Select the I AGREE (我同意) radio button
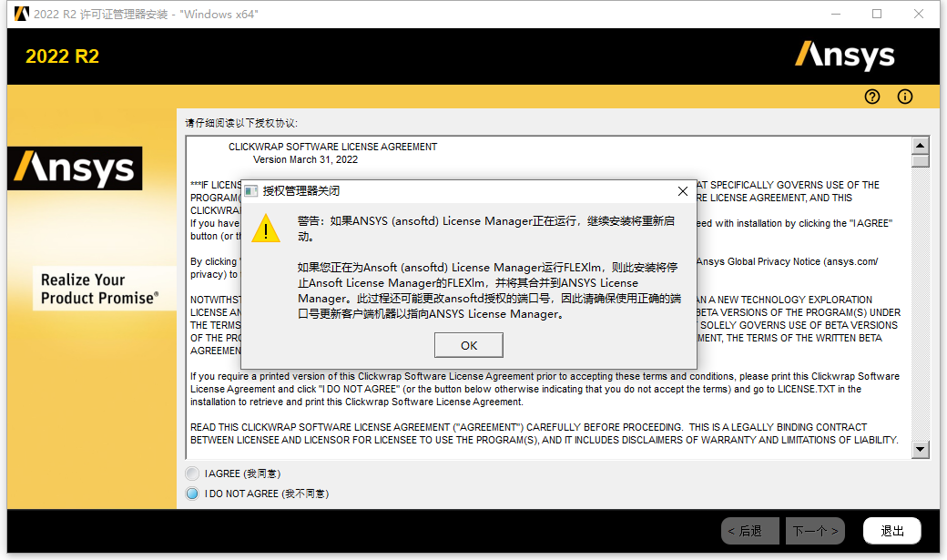This screenshot has width=947, height=560. click(x=192, y=473)
